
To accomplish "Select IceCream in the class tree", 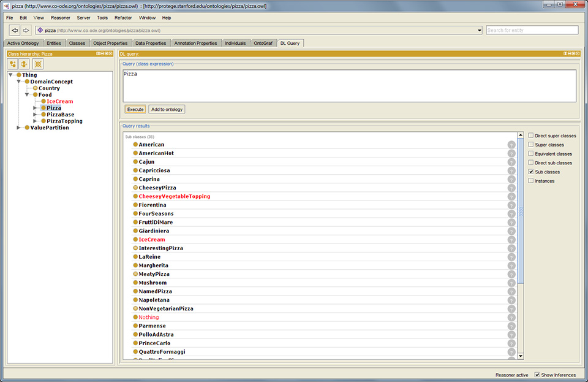I will [x=59, y=101].
